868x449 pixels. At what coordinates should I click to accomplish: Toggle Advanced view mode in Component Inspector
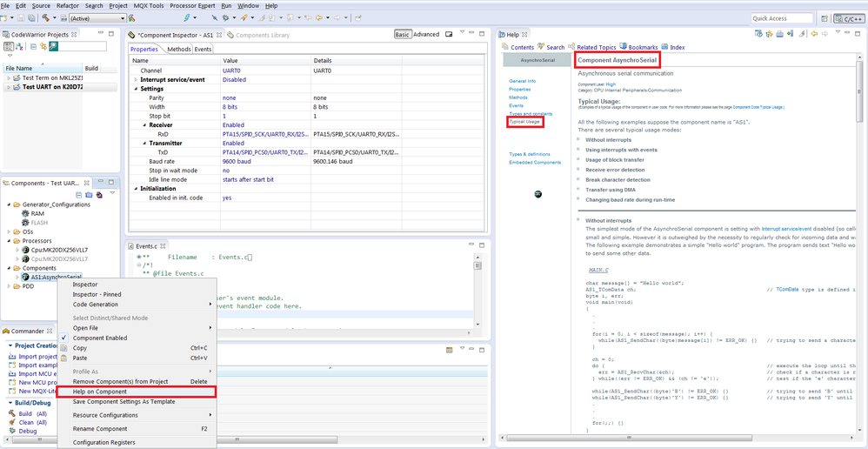tap(426, 34)
